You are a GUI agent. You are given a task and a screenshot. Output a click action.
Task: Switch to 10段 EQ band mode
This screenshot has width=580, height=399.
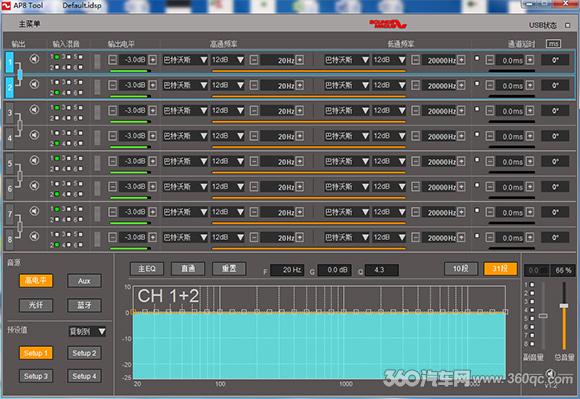(x=461, y=268)
